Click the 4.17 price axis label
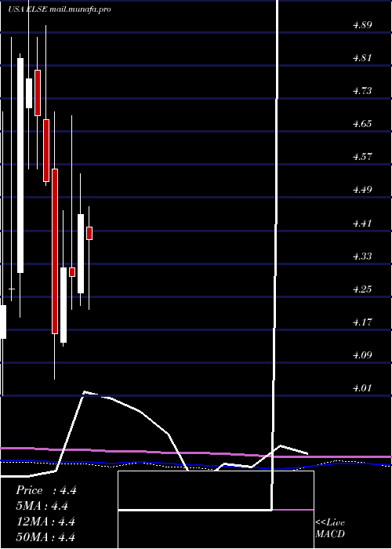The height and width of the screenshot is (549, 392). coord(362,322)
